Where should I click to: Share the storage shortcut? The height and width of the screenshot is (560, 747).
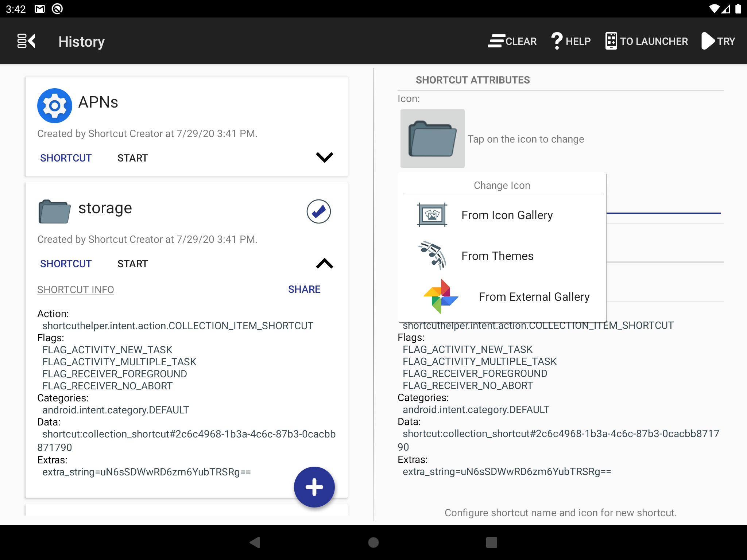(304, 289)
